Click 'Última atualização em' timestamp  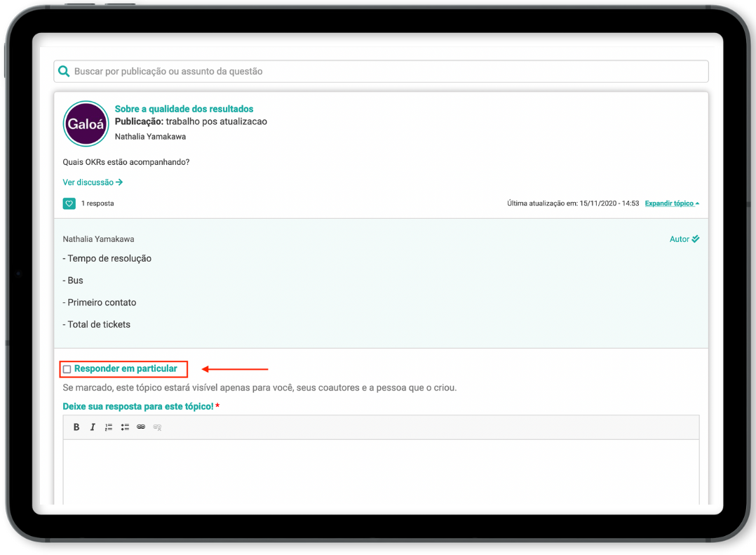point(573,203)
